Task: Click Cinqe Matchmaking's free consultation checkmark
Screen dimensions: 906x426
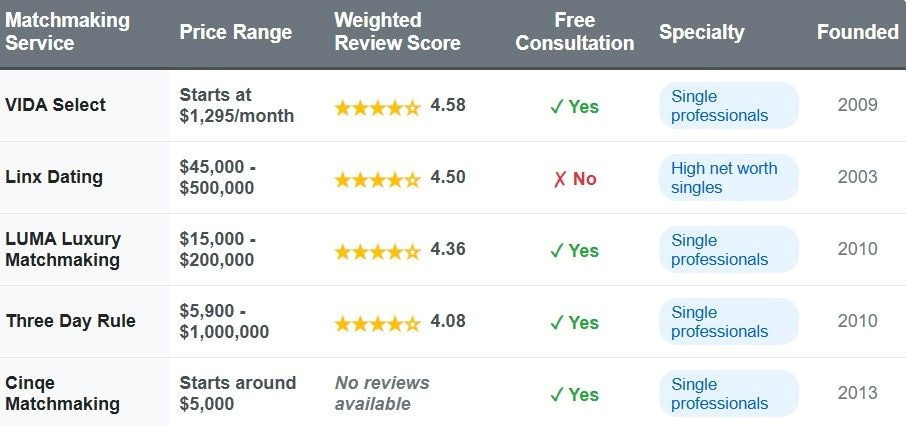Action: click(x=557, y=394)
